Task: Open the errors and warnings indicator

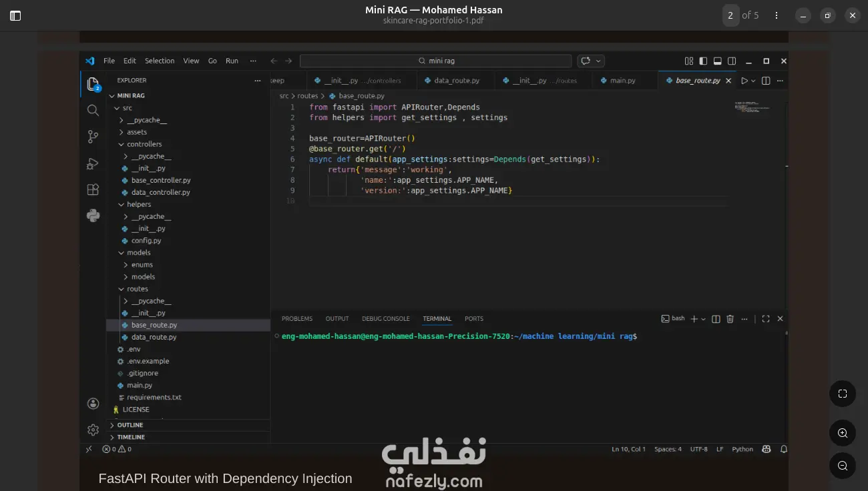Action: tap(117, 449)
